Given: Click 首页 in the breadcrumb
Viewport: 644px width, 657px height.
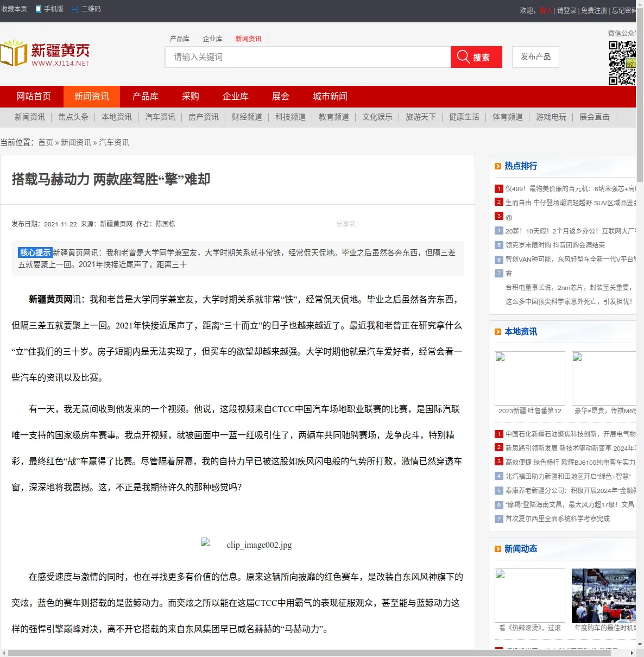Looking at the screenshot, I should [x=46, y=143].
